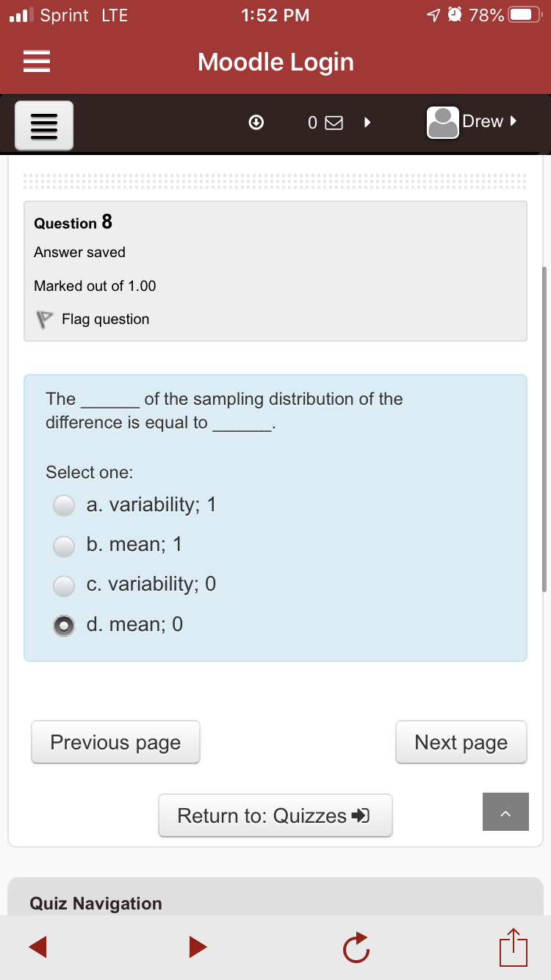Tap Drew's profile avatar
Screen dimensions: 551x980
pyautogui.click(x=443, y=123)
